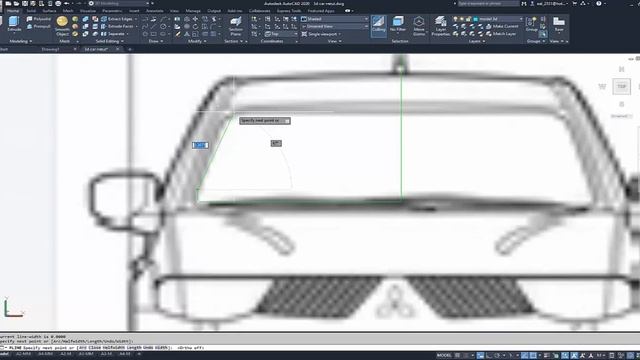Image resolution: width=640 pixels, height=360 pixels.
Task: Click the green Erase tool in Modify panel
Action: pos(178,34)
